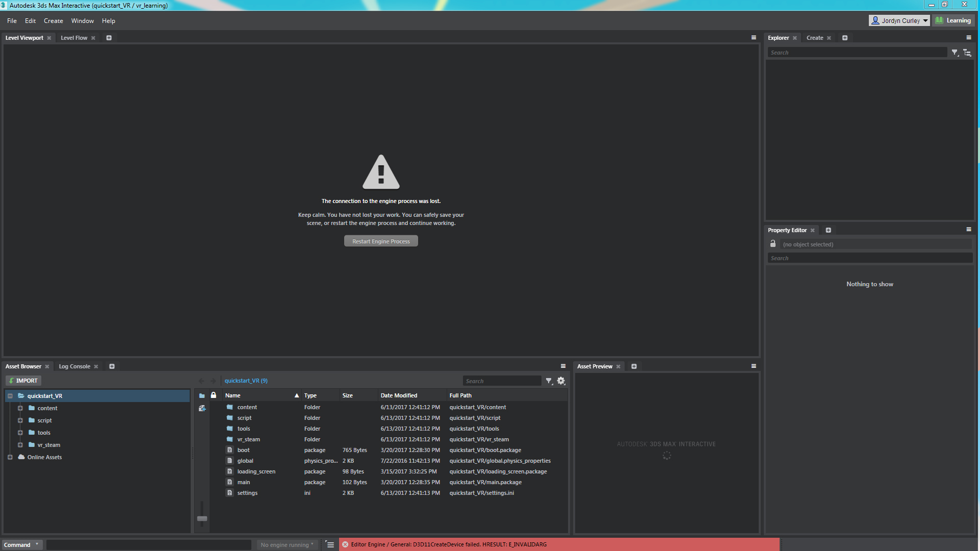980x551 pixels.
Task: Expand the Online Assets node
Action: [10, 457]
